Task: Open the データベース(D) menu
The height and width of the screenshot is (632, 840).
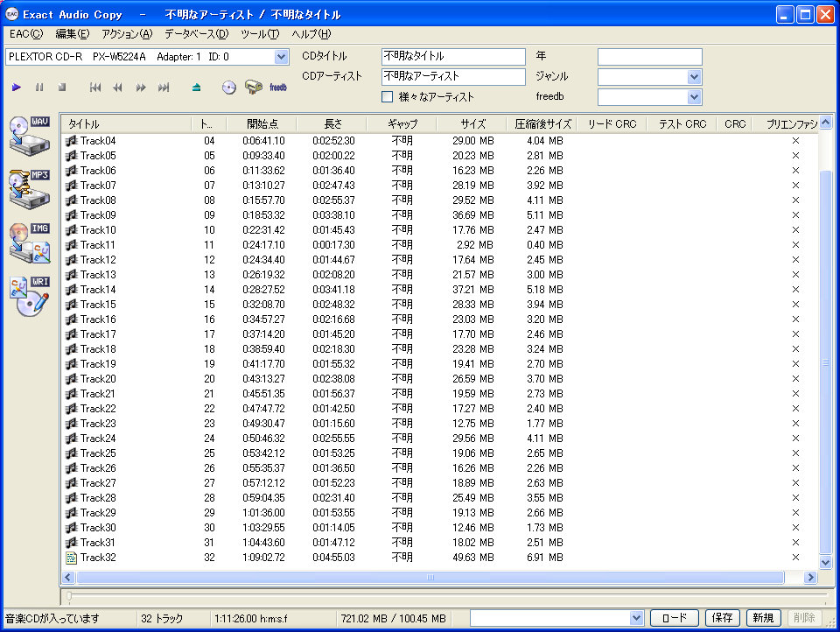Action: tap(196, 34)
